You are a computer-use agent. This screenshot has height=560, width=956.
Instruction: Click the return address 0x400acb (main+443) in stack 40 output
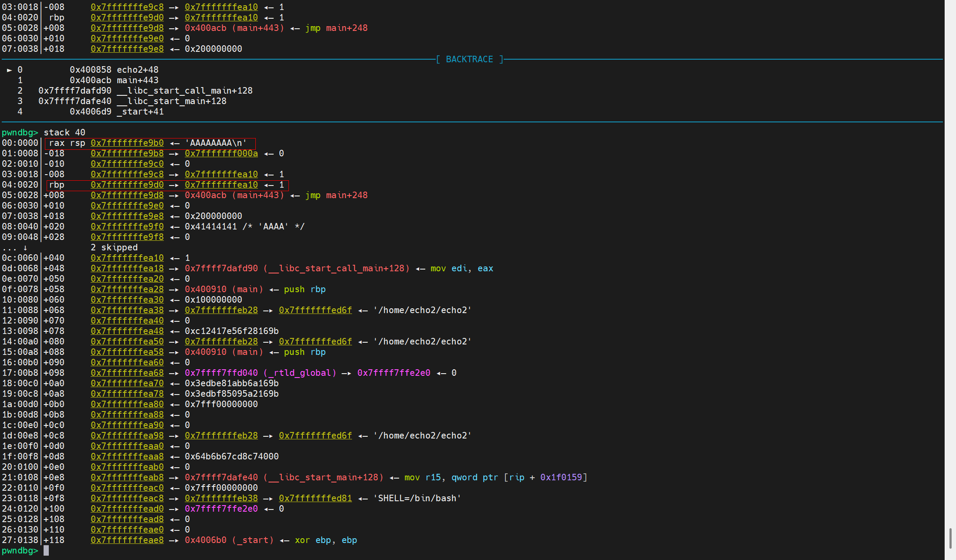[x=234, y=195]
